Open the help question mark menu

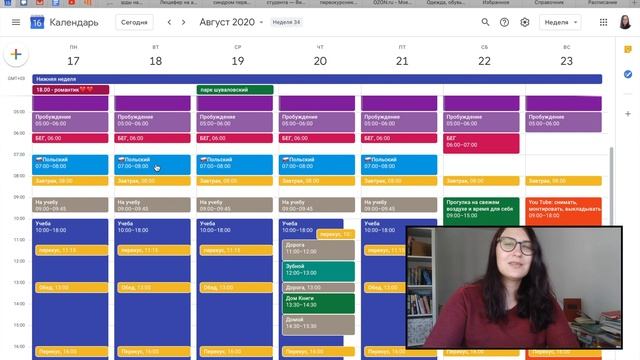click(x=504, y=22)
